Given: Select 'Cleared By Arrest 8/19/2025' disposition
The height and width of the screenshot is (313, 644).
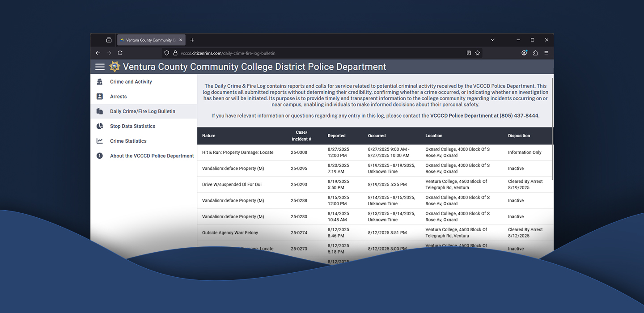Looking at the screenshot, I should pyautogui.click(x=525, y=185).
